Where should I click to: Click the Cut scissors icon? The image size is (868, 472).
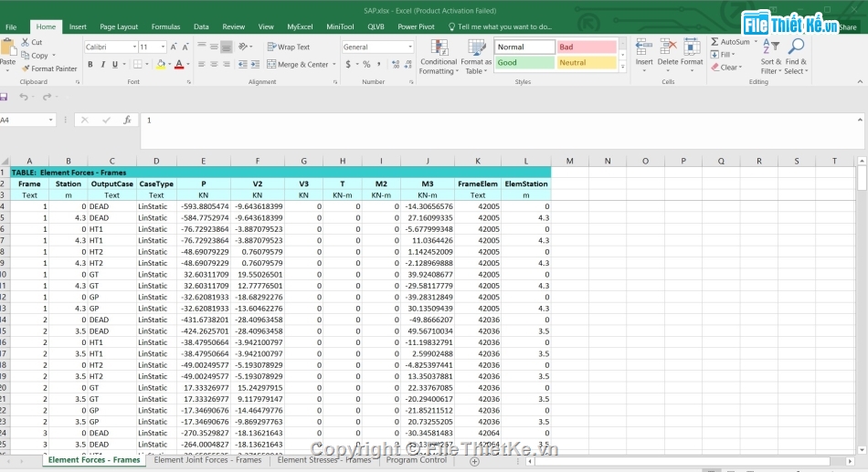(x=25, y=42)
